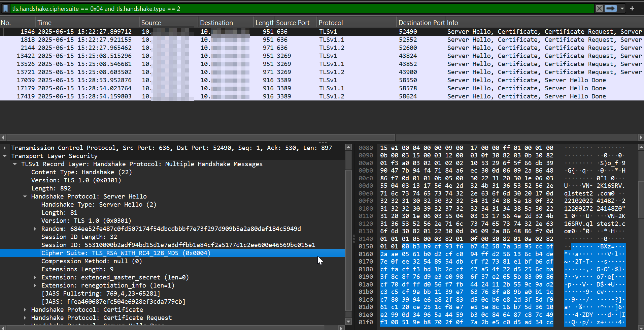644x330 pixels.
Task: Clear the current display filter
Action: 600,8
